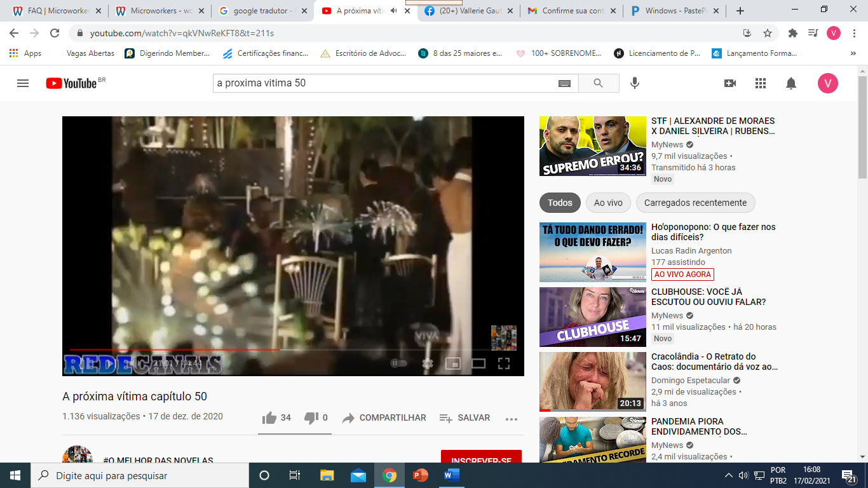Image resolution: width=868 pixels, height=488 pixels.
Task: Open YouTube notifications bell
Action: [791, 83]
